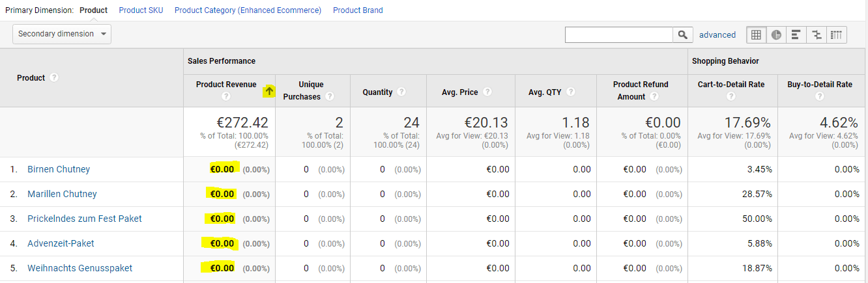868x283 pixels.
Task: Switch to Percentage pie chart view
Action: tap(776, 35)
